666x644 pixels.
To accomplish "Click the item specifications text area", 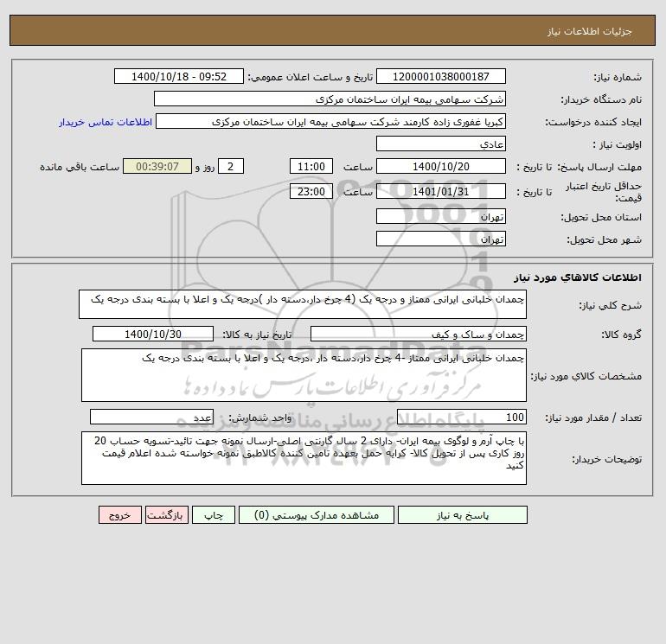I will coord(304,375).
